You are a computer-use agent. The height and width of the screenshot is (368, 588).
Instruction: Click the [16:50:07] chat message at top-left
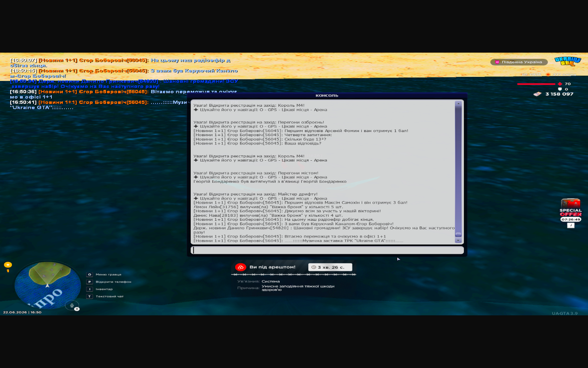pyautogui.click(x=120, y=63)
